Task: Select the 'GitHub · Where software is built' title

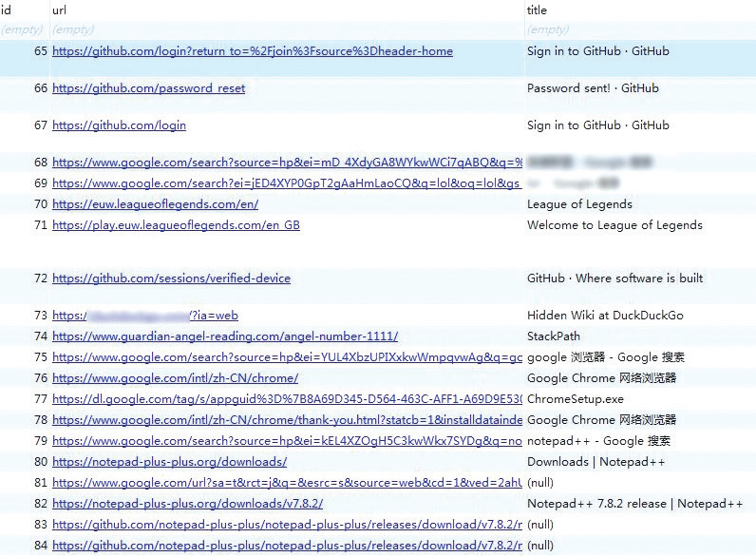Action: click(x=614, y=278)
